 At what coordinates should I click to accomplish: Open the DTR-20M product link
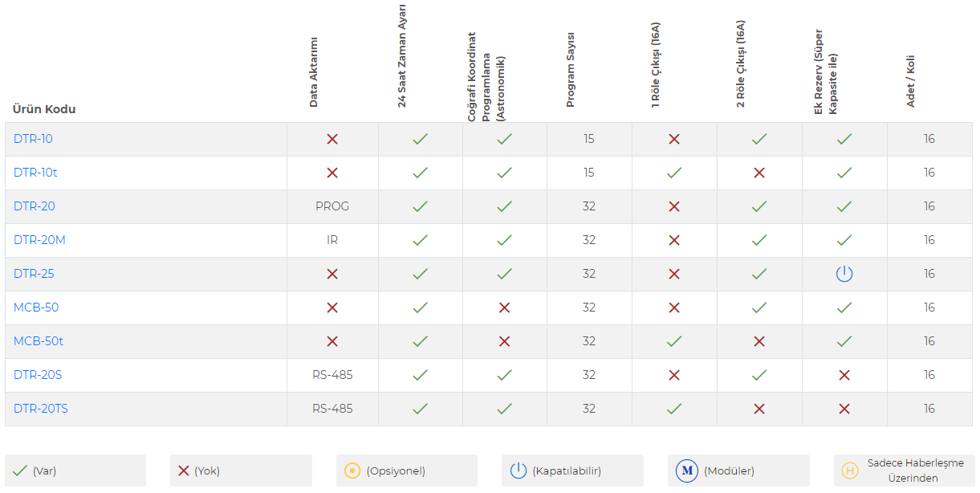(x=39, y=240)
